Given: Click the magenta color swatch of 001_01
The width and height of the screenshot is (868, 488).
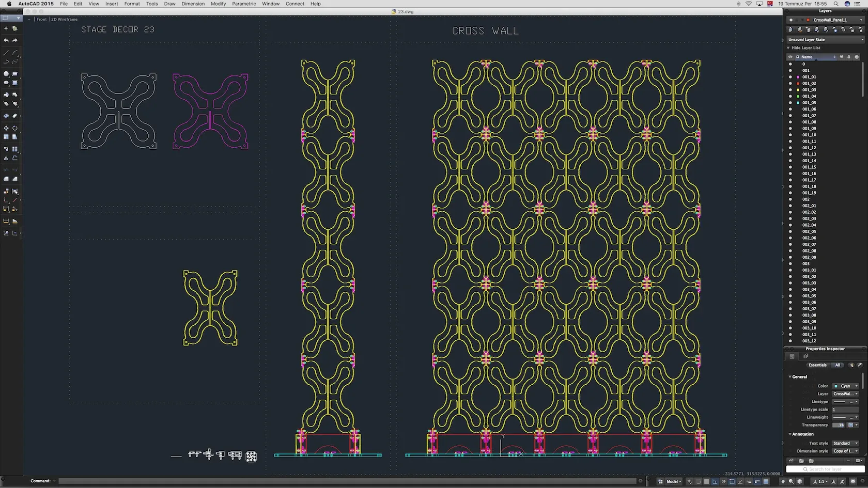Looking at the screenshot, I should pos(798,77).
